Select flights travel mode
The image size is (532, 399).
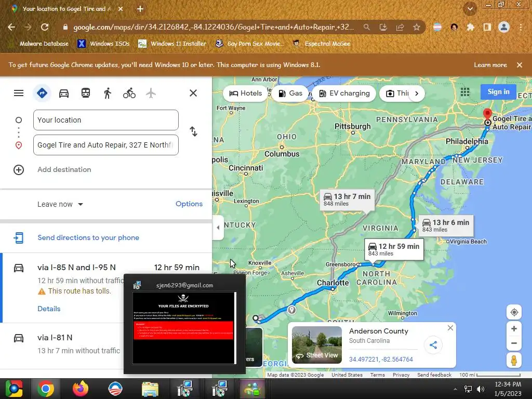[151, 93]
